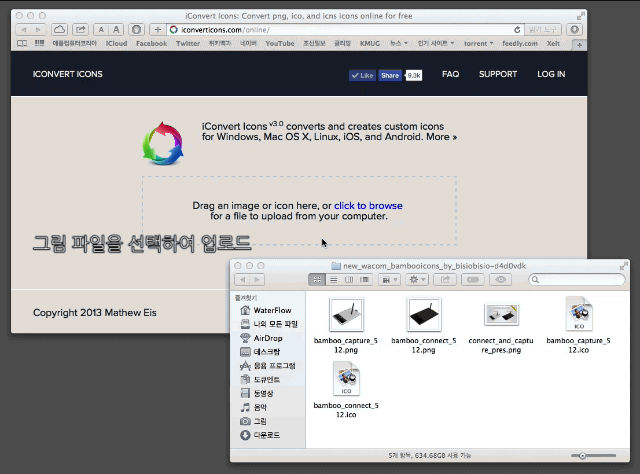
Task: Click the iConvert Icons circular arrows logo
Action: [163, 143]
